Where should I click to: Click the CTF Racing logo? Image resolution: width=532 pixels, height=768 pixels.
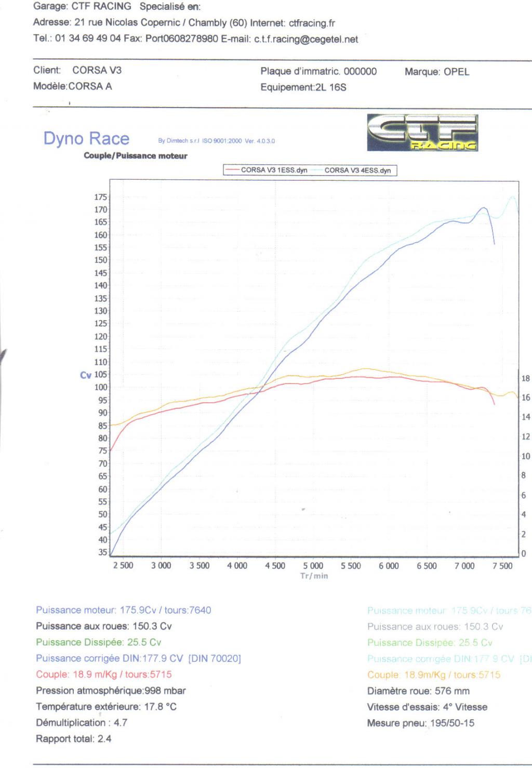coord(422,133)
